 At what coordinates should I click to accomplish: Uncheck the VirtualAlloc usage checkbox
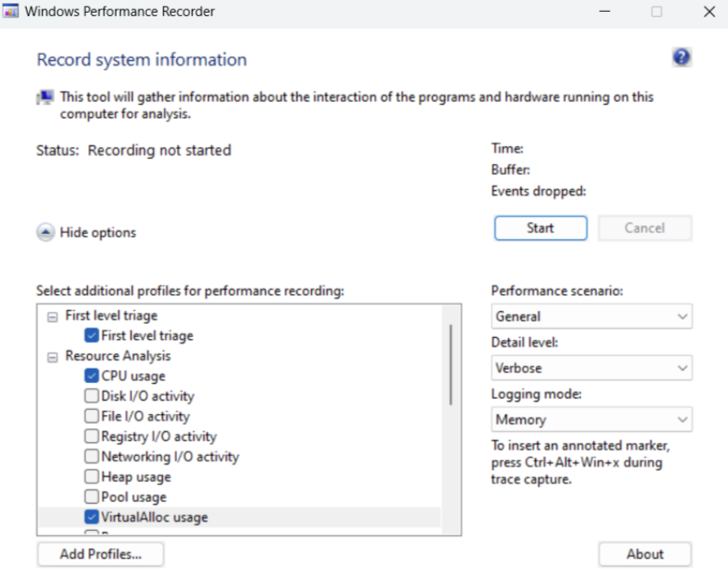point(91,517)
